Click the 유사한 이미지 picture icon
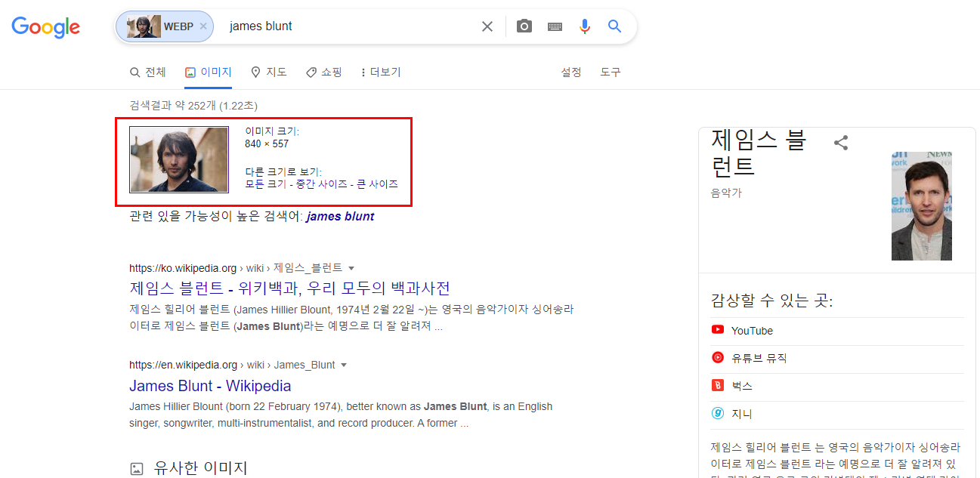The image size is (980, 478). (x=137, y=468)
